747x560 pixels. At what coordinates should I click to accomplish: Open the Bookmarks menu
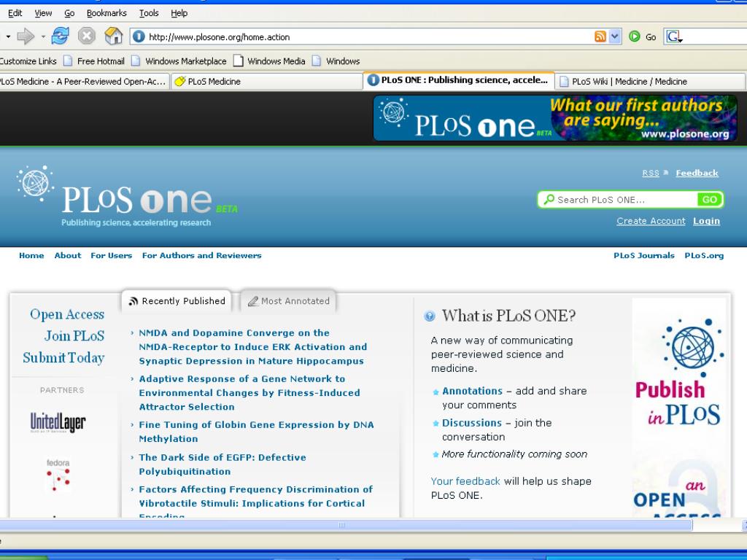tap(107, 13)
